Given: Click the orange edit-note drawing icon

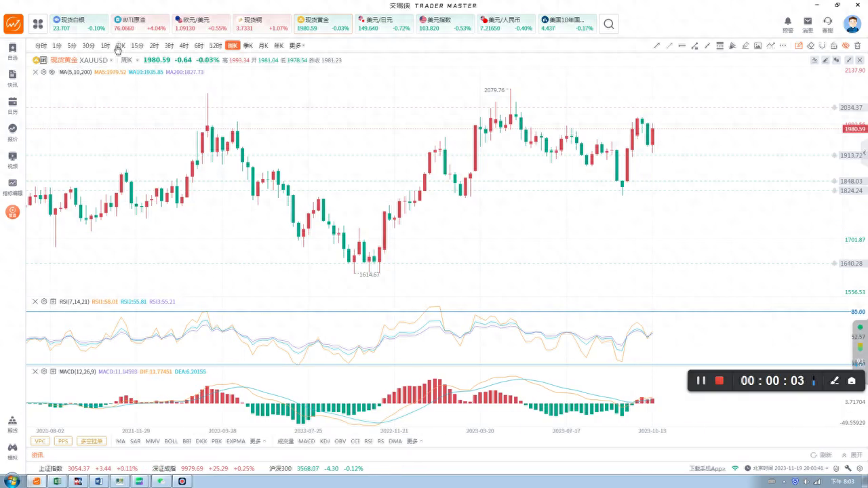Looking at the screenshot, I should pos(798,45).
